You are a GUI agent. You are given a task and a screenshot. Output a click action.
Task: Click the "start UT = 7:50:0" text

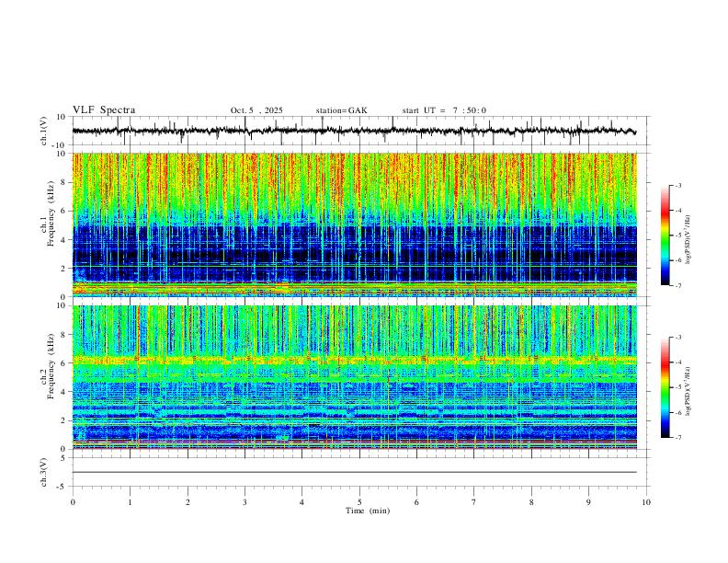(444, 110)
